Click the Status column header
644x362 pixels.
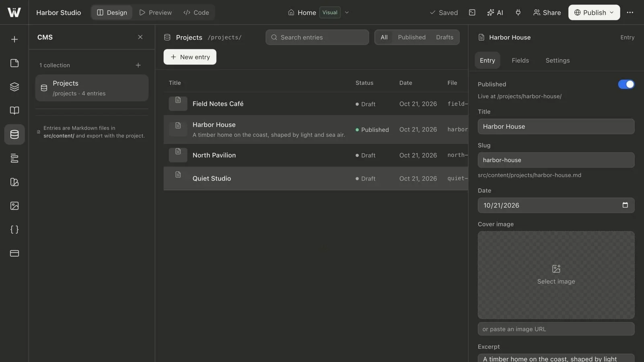coord(364,83)
